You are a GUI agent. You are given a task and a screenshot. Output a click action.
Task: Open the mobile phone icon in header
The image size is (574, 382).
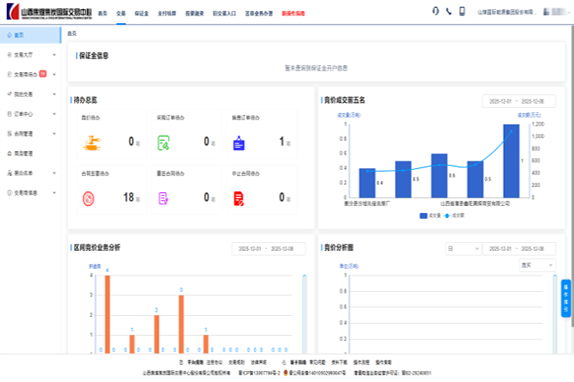[x=462, y=11]
